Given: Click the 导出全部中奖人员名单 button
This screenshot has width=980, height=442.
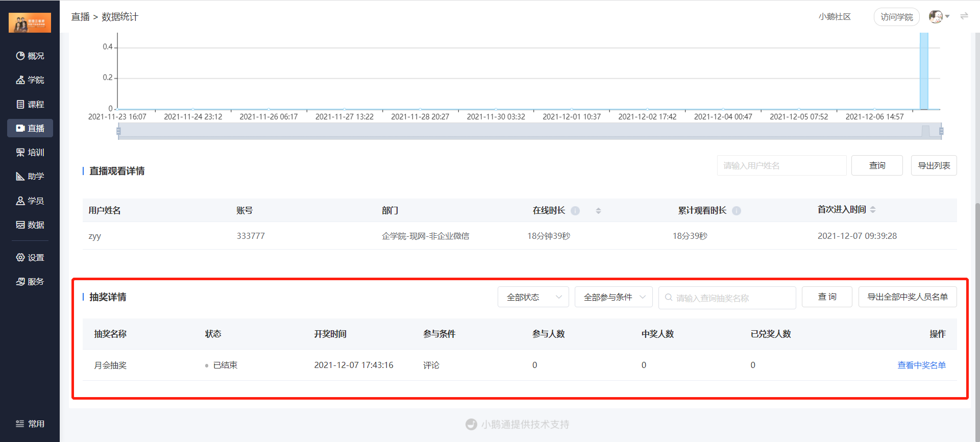Looking at the screenshot, I should click(x=908, y=297).
